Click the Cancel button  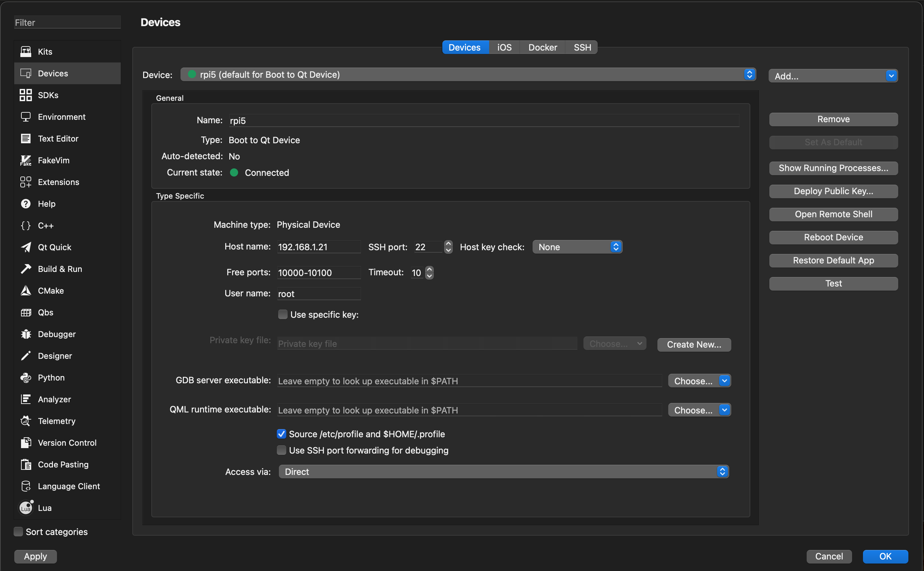pyautogui.click(x=829, y=556)
